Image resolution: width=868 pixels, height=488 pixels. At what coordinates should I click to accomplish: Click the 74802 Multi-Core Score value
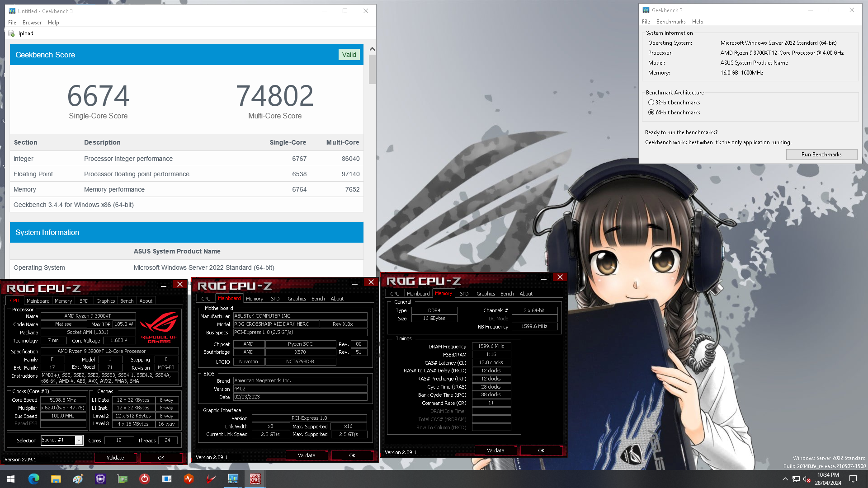coord(275,96)
